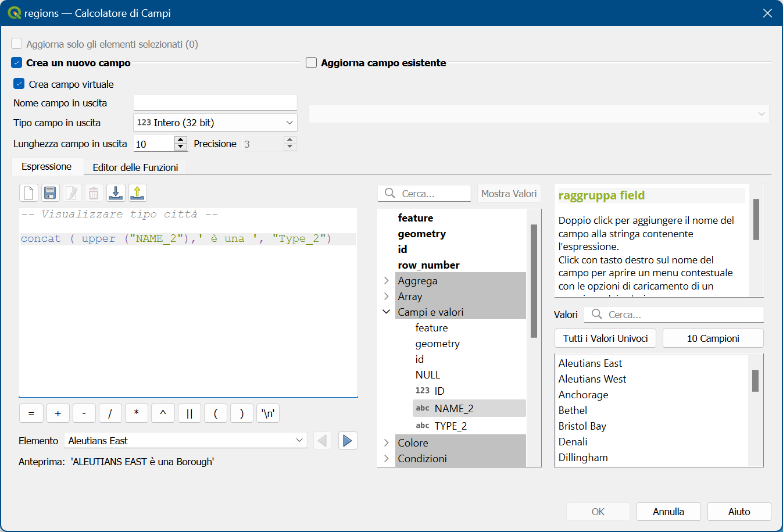Switch to the Espressione tab
This screenshot has height=532, width=783.
47,166
